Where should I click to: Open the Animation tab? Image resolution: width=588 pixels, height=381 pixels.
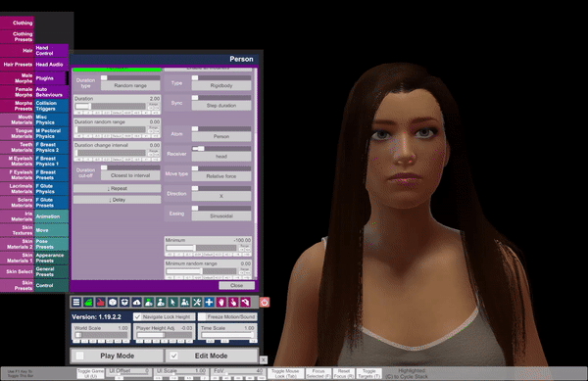51,216
